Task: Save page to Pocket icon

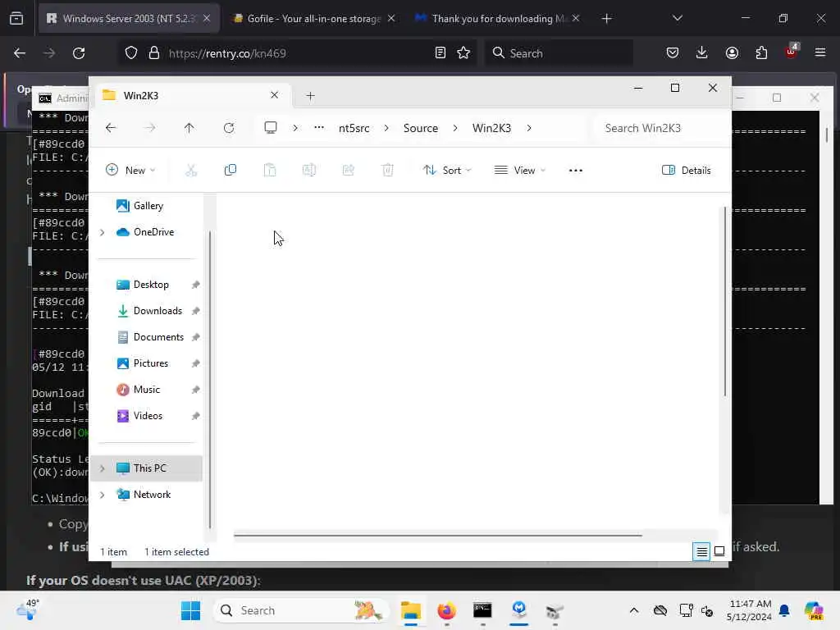Action: [x=673, y=53]
